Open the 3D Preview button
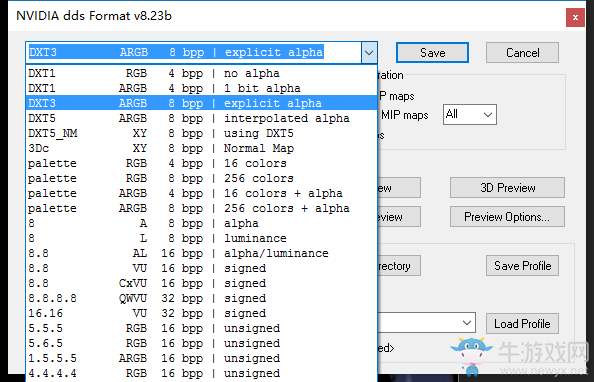 (507, 188)
